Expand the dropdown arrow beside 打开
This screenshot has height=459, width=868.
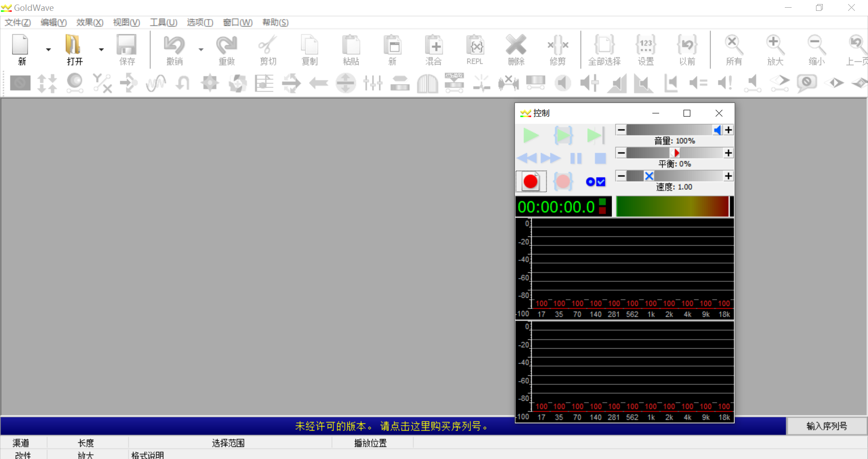(x=101, y=50)
